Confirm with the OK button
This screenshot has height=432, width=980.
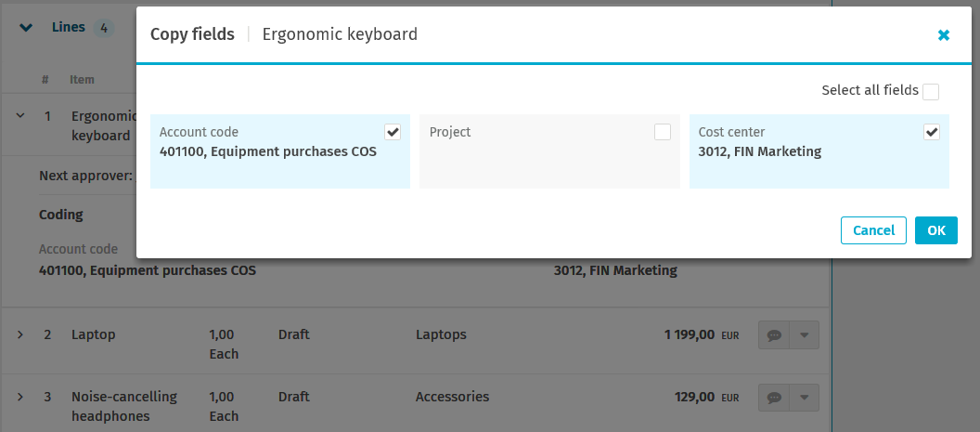coord(935,230)
